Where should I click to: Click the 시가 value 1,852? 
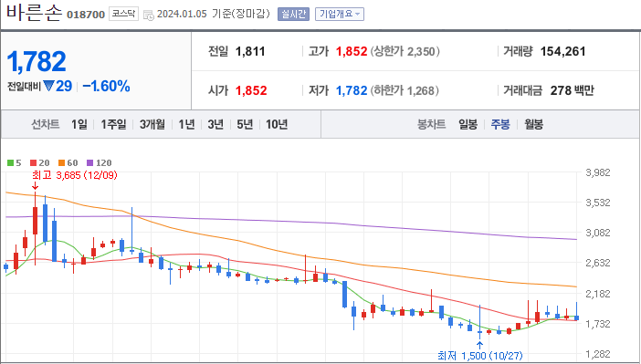[x=251, y=90]
